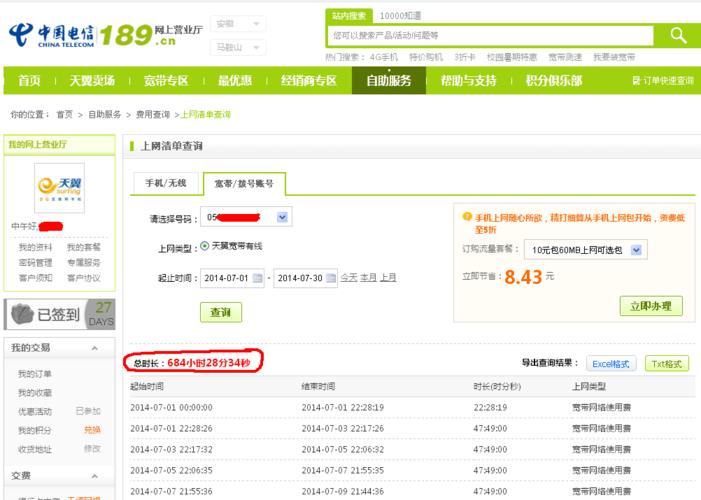Click the 查询 query button
Image resolution: width=701 pixels, height=500 pixels.
[220, 312]
